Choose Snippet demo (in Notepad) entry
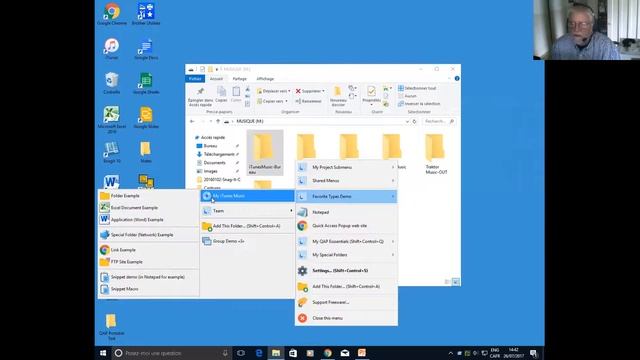The width and height of the screenshot is (640, 360). (x=149, y=277)
